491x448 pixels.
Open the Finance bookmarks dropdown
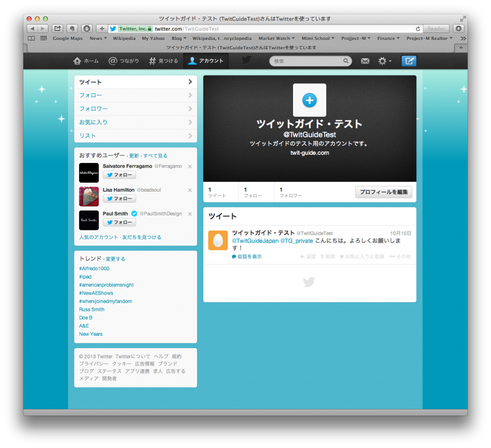(x=388, y=38)
